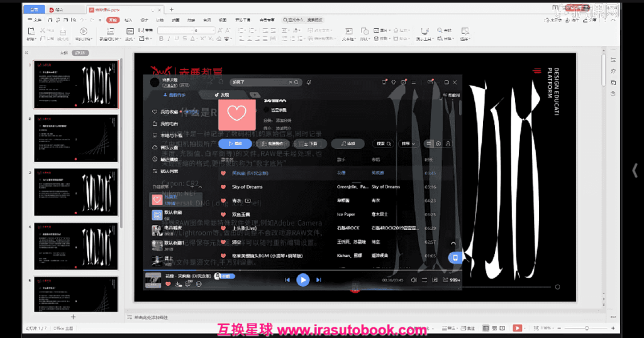Open comments for the playing song

(188, 284)
